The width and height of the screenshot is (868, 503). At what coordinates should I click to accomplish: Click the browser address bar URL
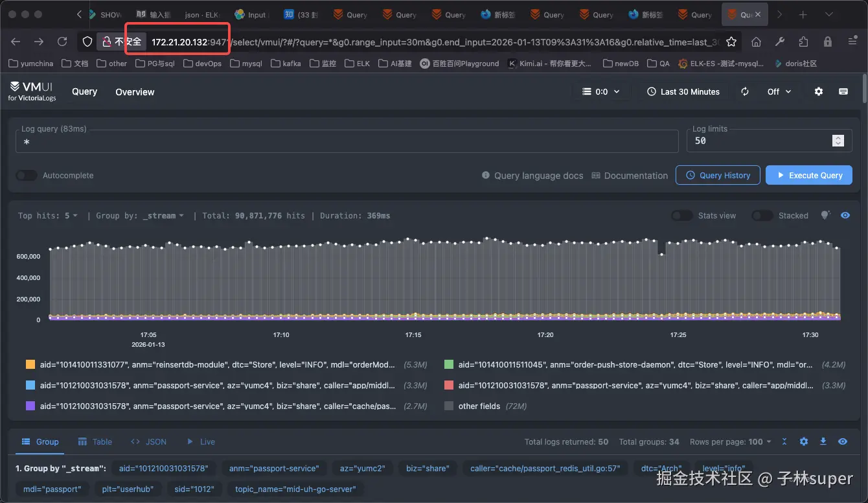[x=434, y=41]
